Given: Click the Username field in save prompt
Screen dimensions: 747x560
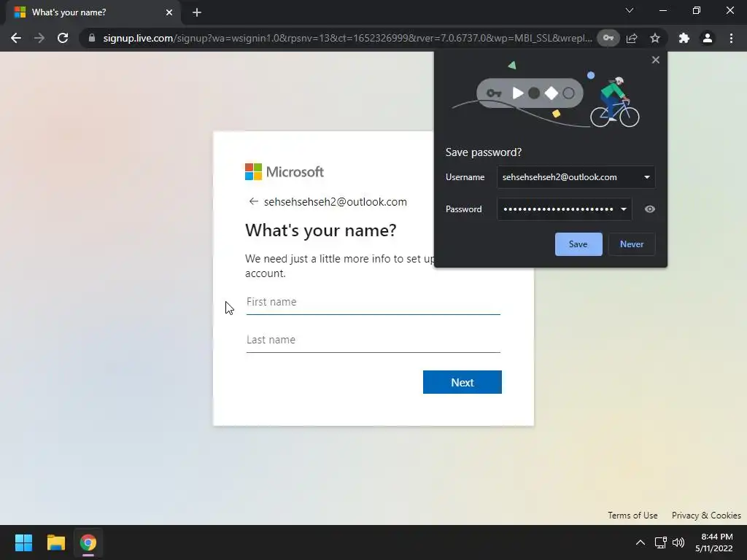Looking at the screenshot, I should (576, 177).
